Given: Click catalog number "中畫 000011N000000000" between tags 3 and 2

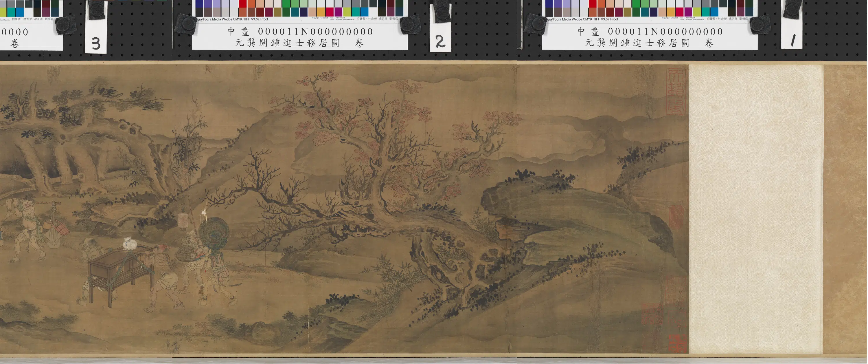Looking at the screenshot, I should (300, 32).
